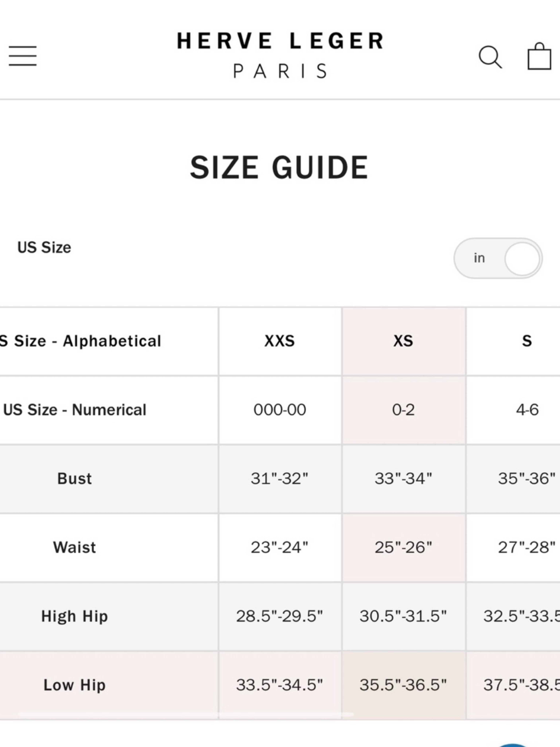Open the shopping bag cart

pyautogui.click(x=539, y=56)
